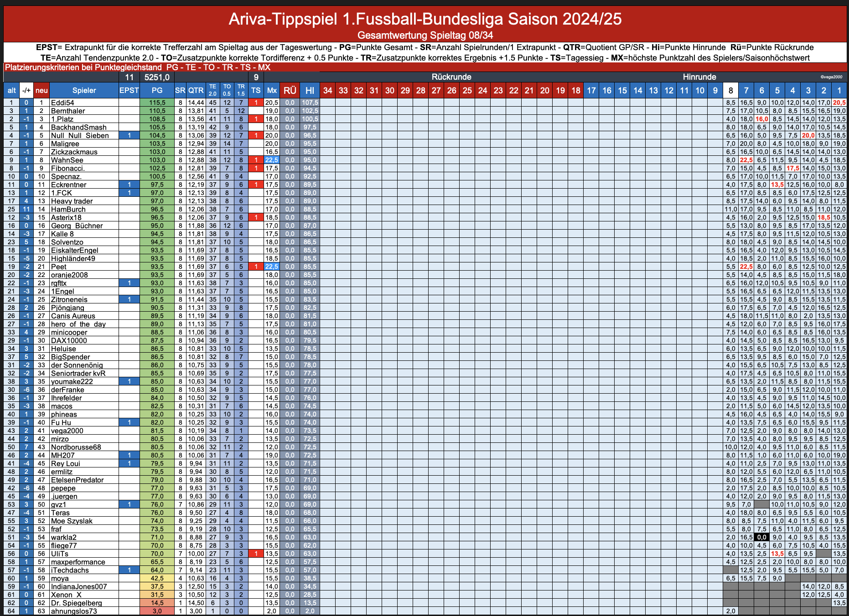Select player name Null_Null_Sieben

pos(80,135)
